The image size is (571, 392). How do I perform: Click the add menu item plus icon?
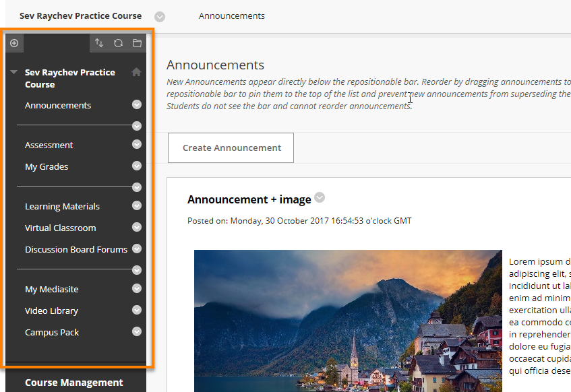14,43
